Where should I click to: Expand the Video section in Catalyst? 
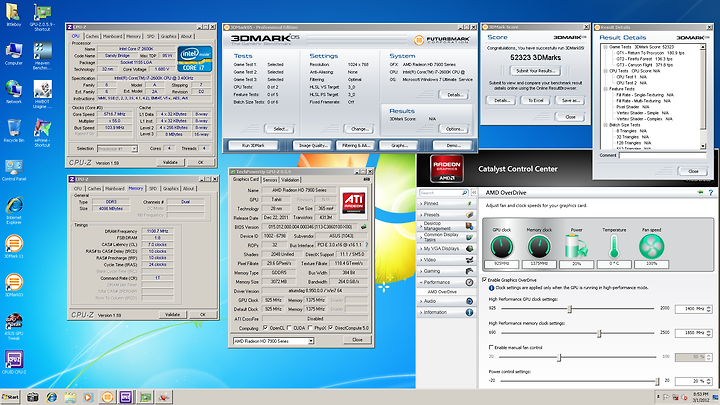click(447, 260)
